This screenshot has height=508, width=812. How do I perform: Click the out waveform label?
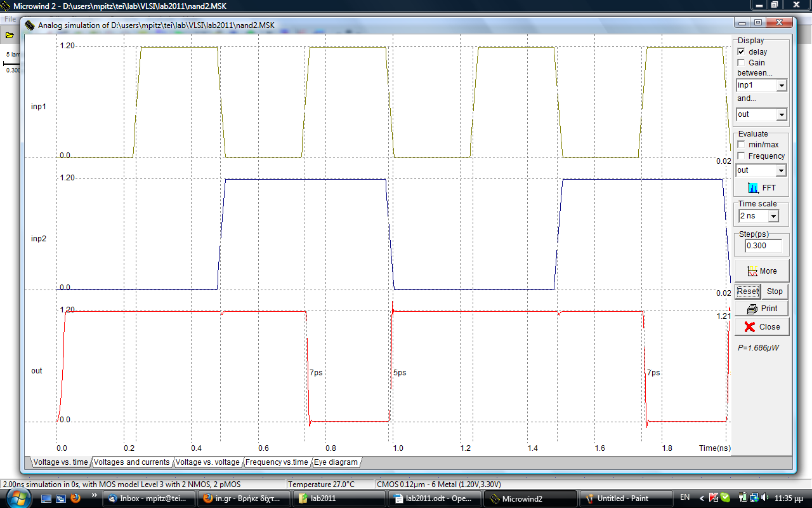[37, 371]
